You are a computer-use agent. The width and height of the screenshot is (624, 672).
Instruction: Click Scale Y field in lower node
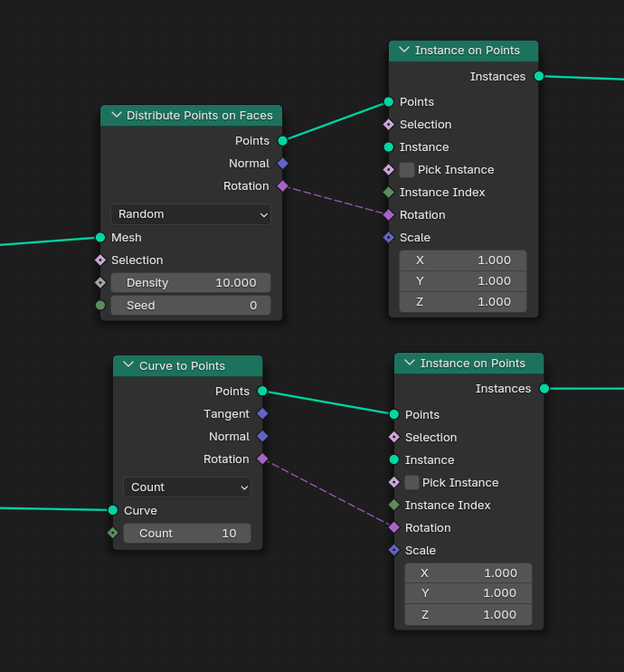tap(468, 593)
